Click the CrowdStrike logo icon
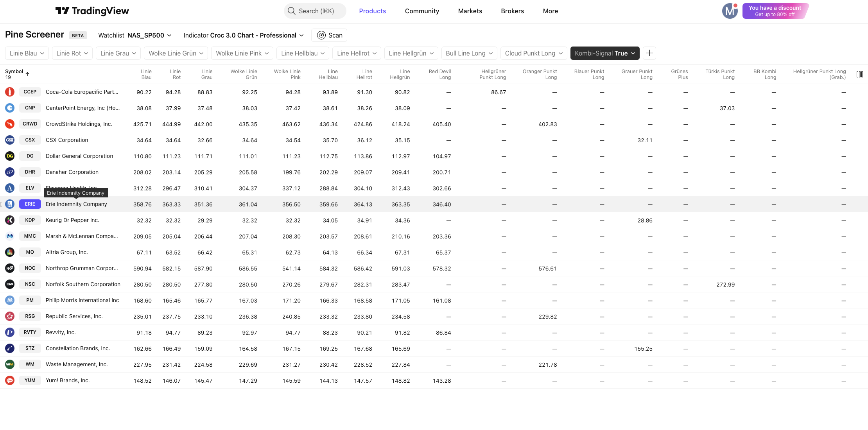868x430 pixels. click(x=10, y=124)
